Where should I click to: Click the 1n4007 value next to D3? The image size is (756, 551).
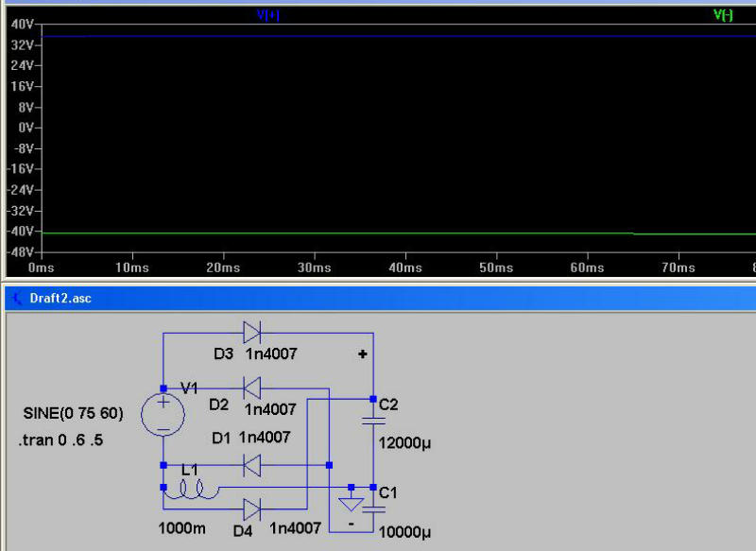[x=271, y=353]
